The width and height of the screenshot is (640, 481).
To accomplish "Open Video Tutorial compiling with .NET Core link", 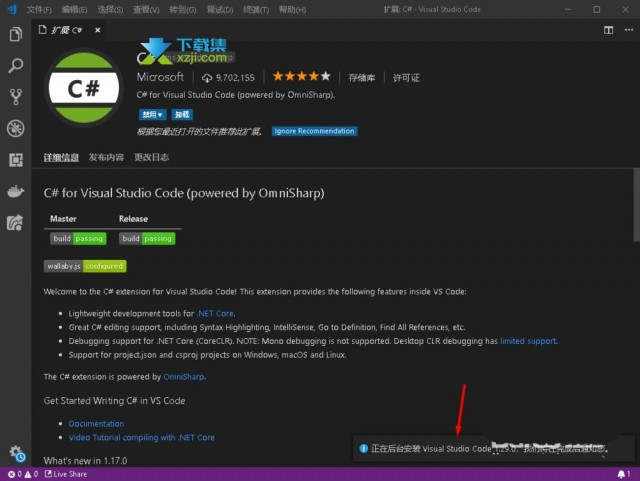I will point(141,437).
